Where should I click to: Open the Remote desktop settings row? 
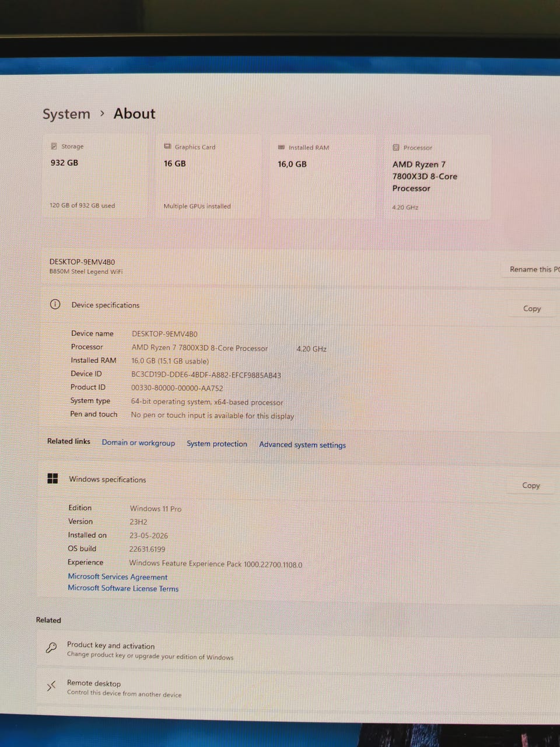[297, 689]
